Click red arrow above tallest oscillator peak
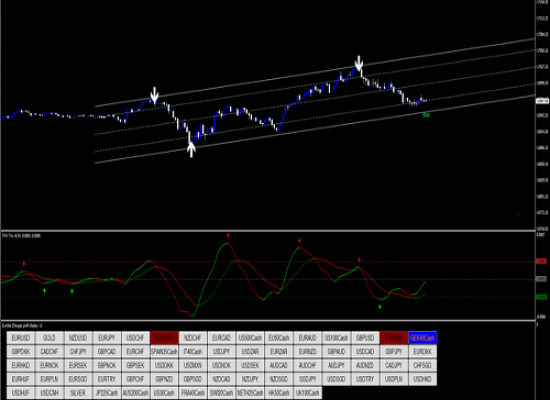The height and width of the screenshot is (400, 550). click(228, 236)
